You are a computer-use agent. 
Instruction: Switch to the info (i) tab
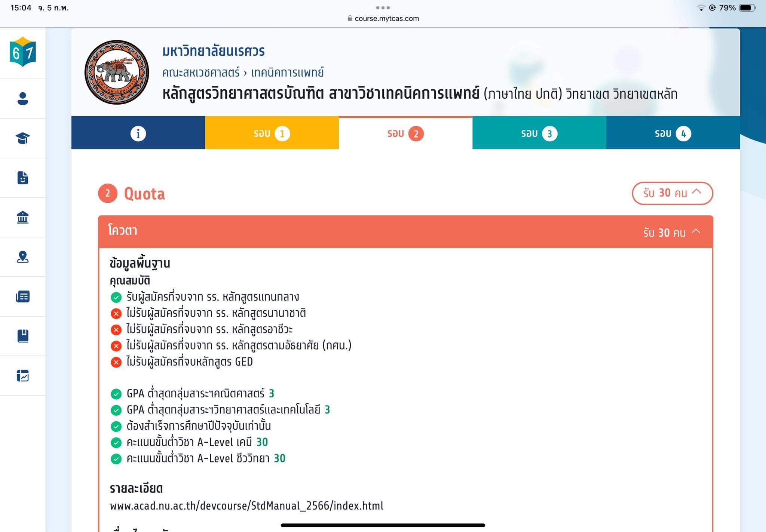point(138,133)
